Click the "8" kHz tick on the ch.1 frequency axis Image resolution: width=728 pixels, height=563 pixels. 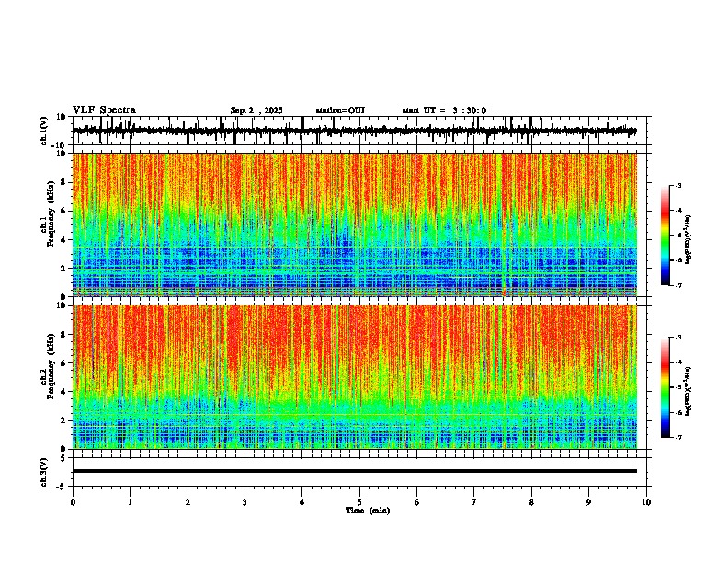[63, 182]
